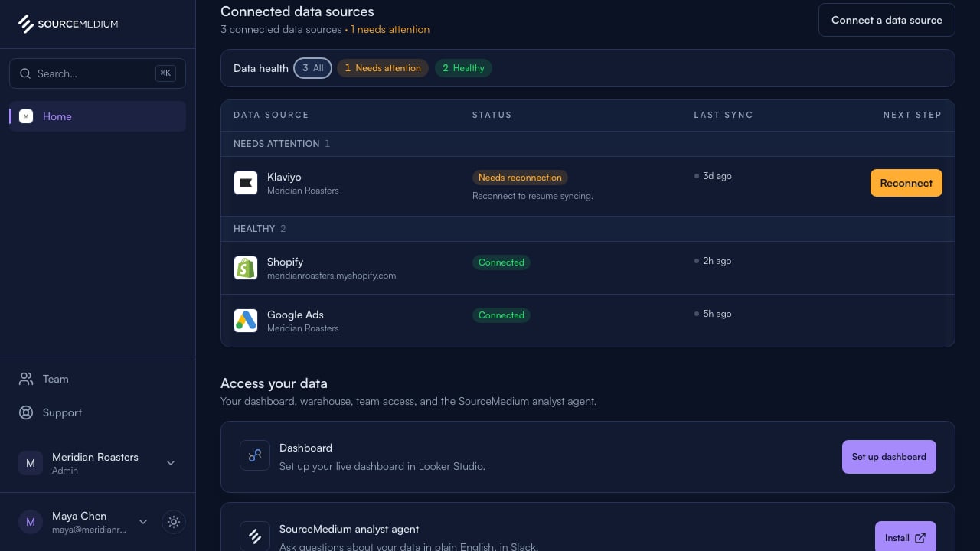Click the '3d ago' last sync value
The width and height of the screenshot is (980, 551).
[717, 176]
